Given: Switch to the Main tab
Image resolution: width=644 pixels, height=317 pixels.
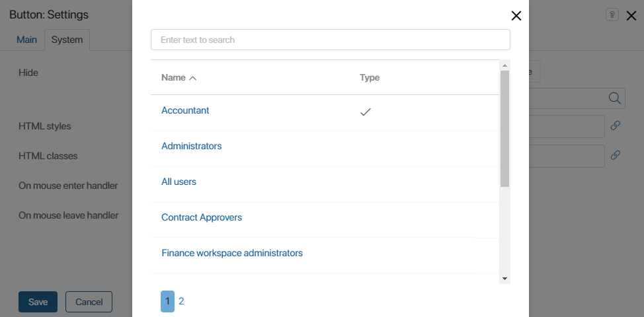Looking at the screenshot, I should tap(27, 40).
